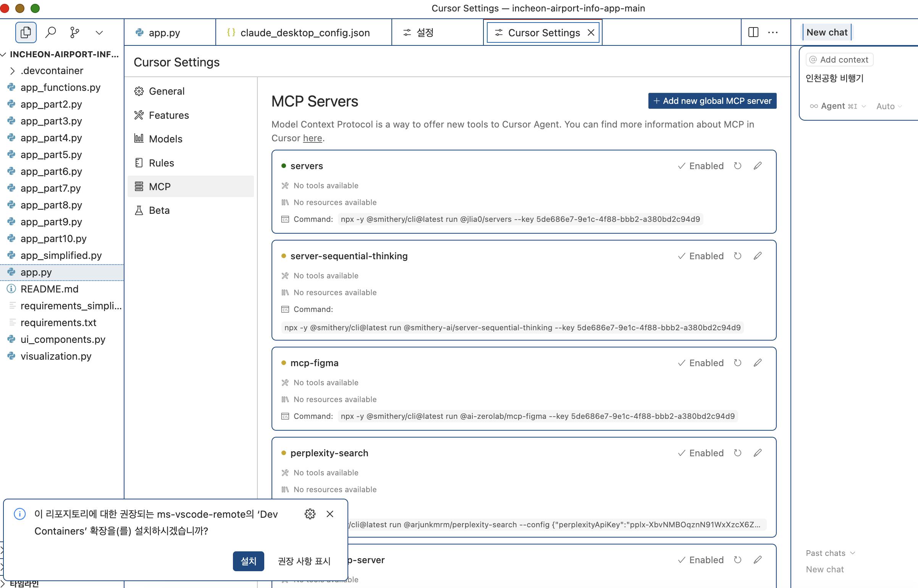Toggle Enabled on server-sequential-thinking
The width and height of the screenshot is (918, 588).
click(x=701, y=256)
